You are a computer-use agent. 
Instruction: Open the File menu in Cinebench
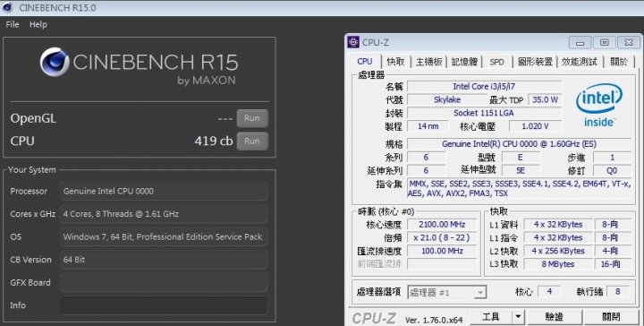[13, 25]
